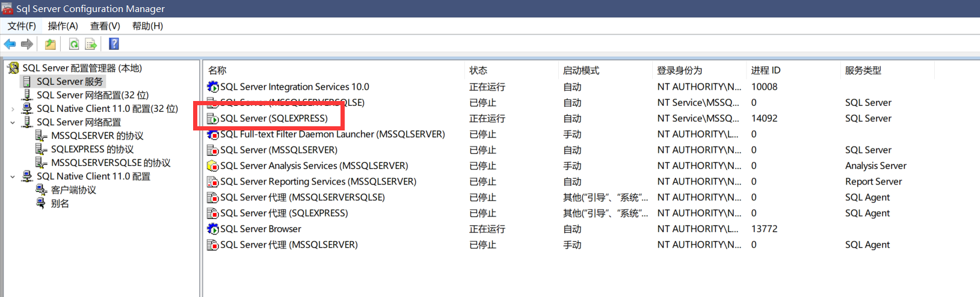The image size is (980, 297).
Task: Click the SQL Server 网络配置(32 位) icon
Action: (x=27, y=95)
